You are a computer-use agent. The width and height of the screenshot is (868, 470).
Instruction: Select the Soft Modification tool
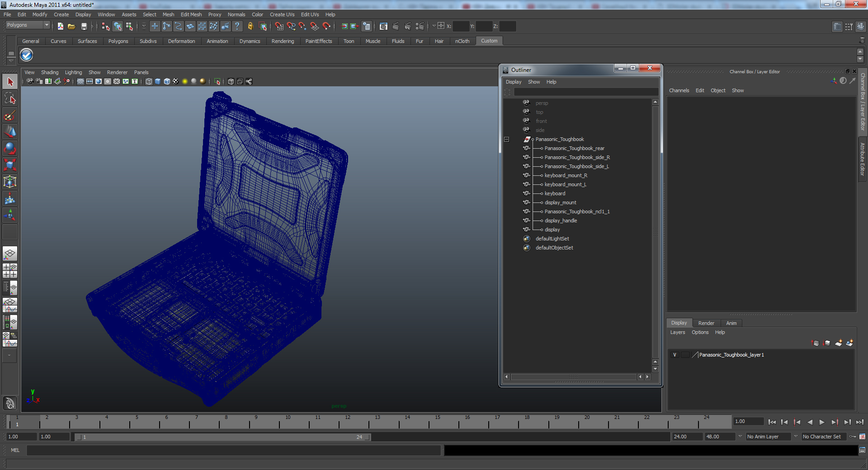click(10, 199)
